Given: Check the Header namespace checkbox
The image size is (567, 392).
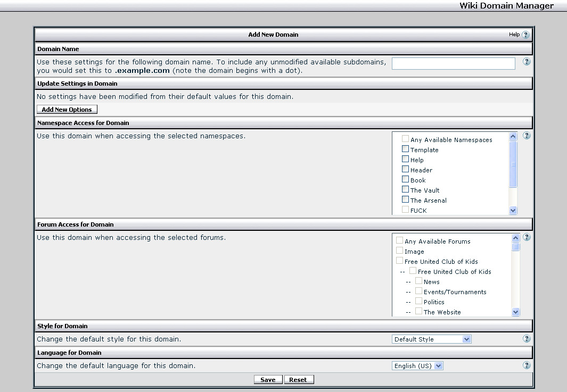Looking at the screenshot, I should tap(405, 170).
